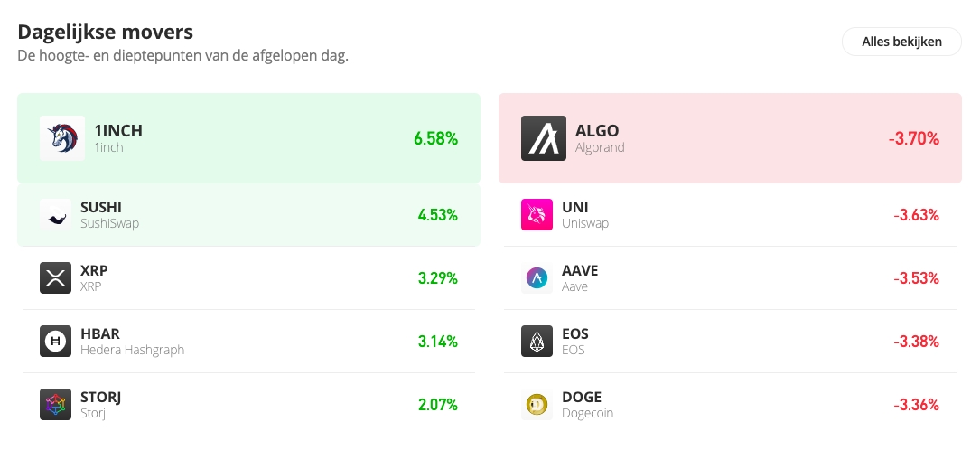The height and width of the screenshot is (469, 980).
Task: Click the AAVE -3.53% percentage
Action: click(x=916, y=278)
